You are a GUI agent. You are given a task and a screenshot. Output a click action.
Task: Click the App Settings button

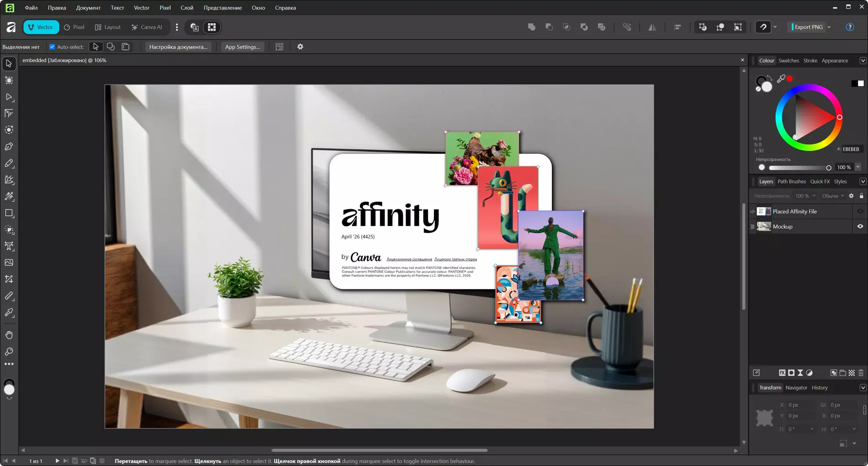pos(243,47)
